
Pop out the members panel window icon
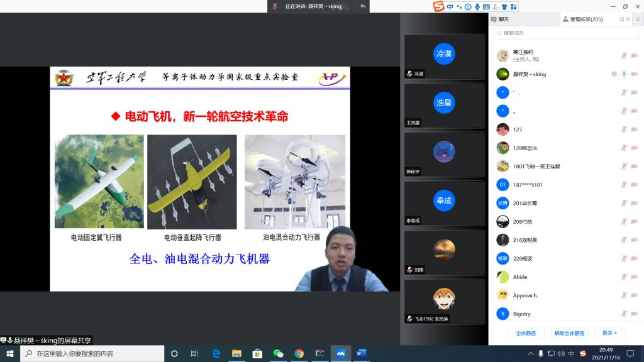(x=622, y=19)
